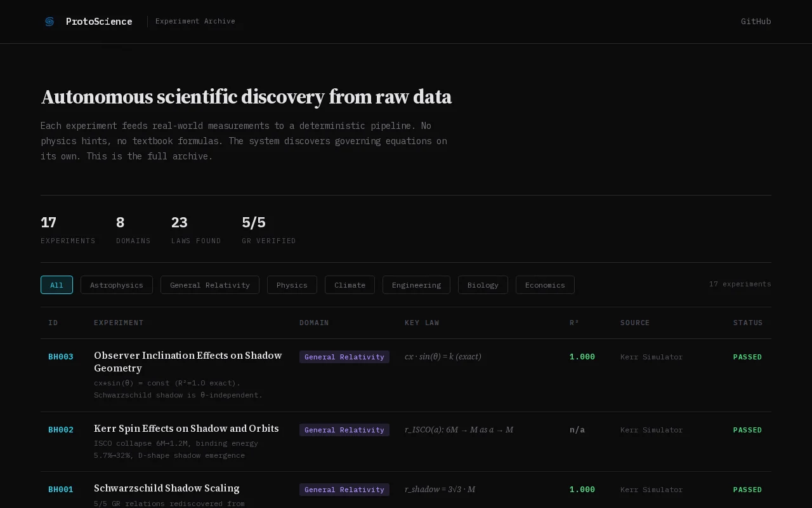
Task: Open Kerr Spin Effects on Shadow and Orbits
Action: coord(187,429)
